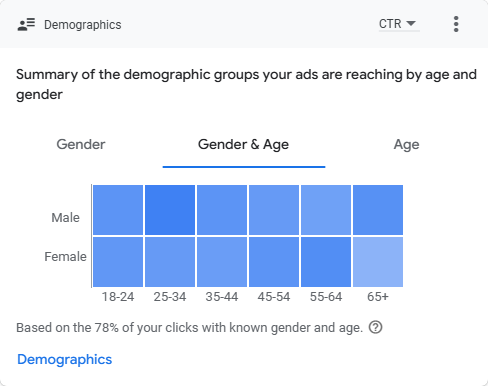Screen dimensions: 488x386
Task: Open the Demographics link at bottom
Action: 65,359
